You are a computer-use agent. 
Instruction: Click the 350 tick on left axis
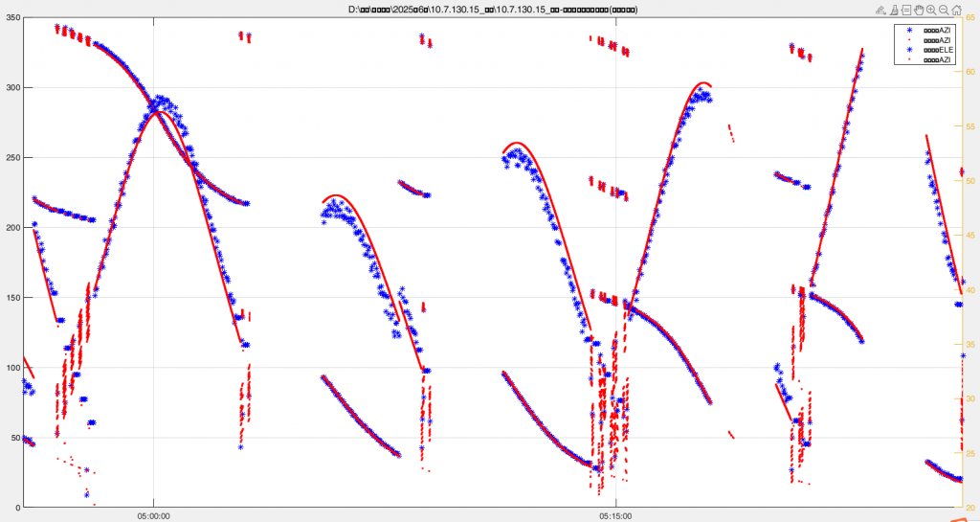(x=13, y=17)
